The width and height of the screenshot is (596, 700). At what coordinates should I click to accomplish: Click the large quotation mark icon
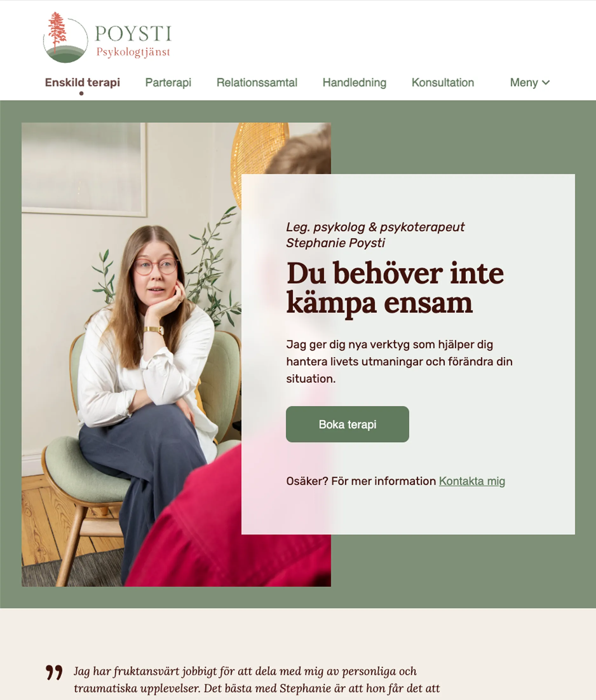54,672
